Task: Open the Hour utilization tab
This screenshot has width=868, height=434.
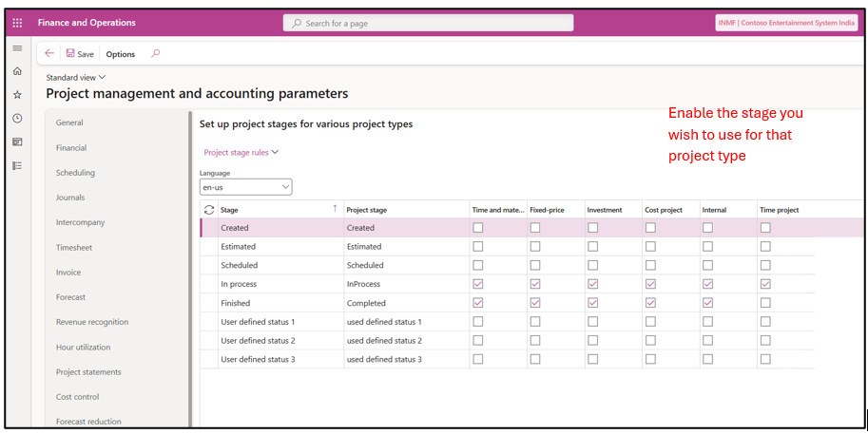Action: pos(83,348)
